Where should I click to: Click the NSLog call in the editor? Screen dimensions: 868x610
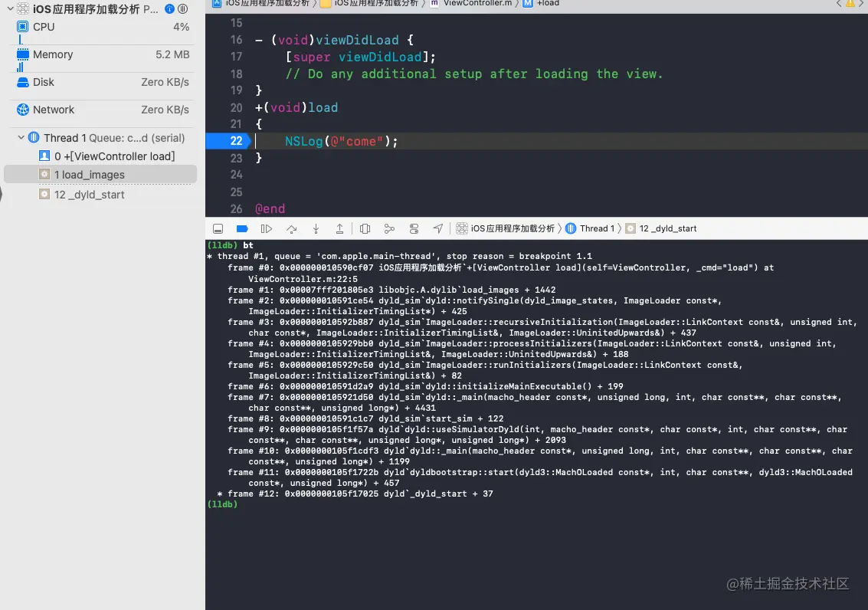(341, 141)
